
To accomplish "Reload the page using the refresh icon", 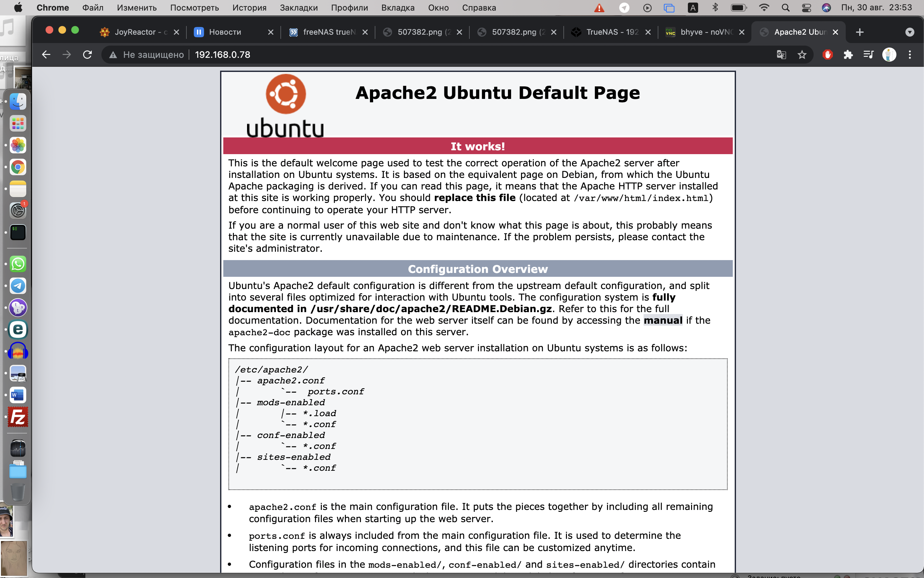I will click(88, 55).
